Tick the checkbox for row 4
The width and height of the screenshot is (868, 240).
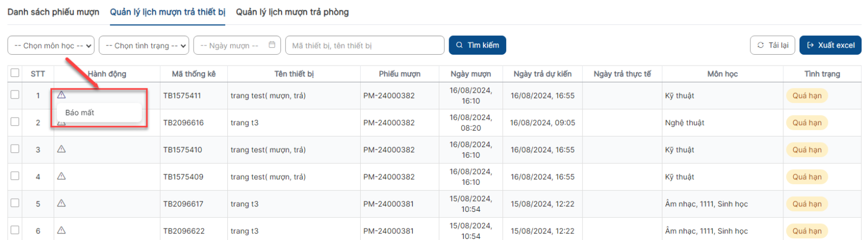(x=15, y=176)
